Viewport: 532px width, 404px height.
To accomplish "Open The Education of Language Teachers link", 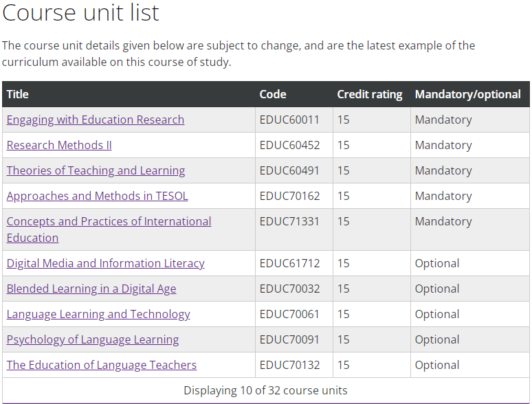I will [102, 365].
